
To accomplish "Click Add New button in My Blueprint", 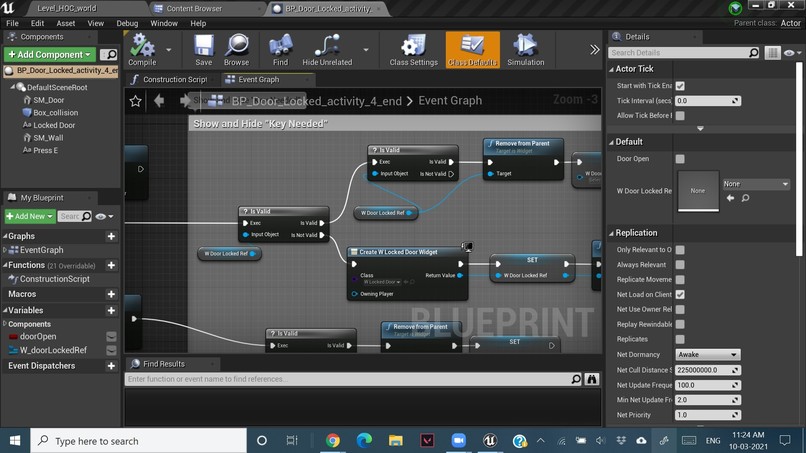I will [29, 216].
